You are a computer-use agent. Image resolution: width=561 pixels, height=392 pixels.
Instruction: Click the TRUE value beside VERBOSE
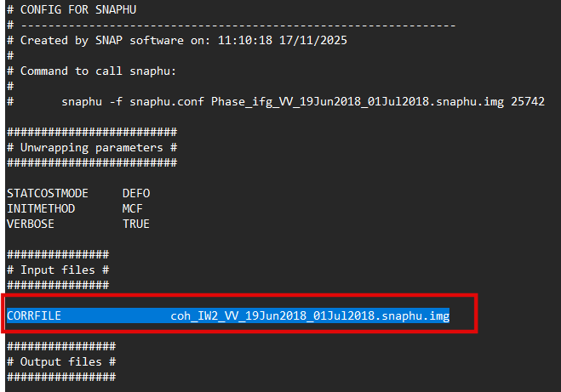136,224
